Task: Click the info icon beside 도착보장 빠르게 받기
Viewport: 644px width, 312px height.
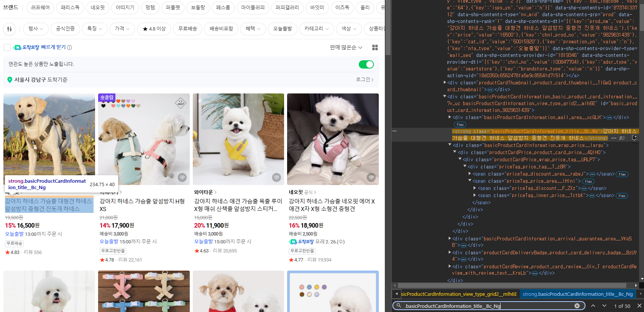Action: (x=69, y=47)
